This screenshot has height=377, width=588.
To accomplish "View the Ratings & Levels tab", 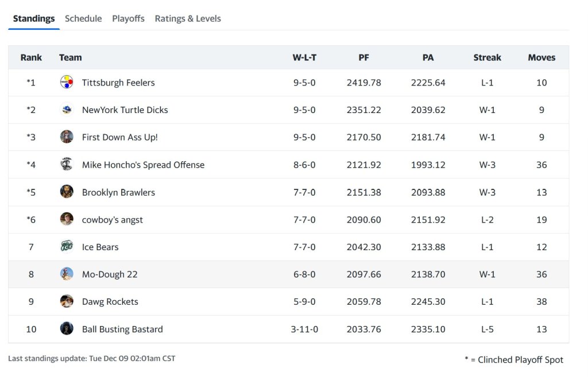I will pos(188,18).
